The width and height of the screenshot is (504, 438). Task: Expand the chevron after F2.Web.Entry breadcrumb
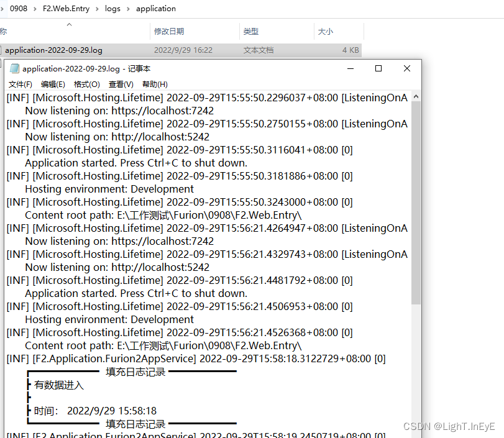coord(98,9)
